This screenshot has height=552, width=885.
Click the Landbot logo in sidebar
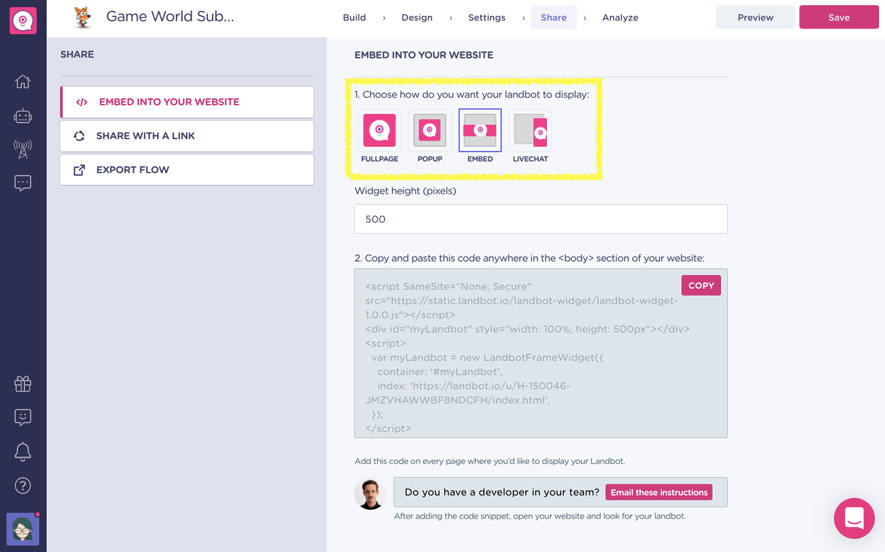point(23,20)
